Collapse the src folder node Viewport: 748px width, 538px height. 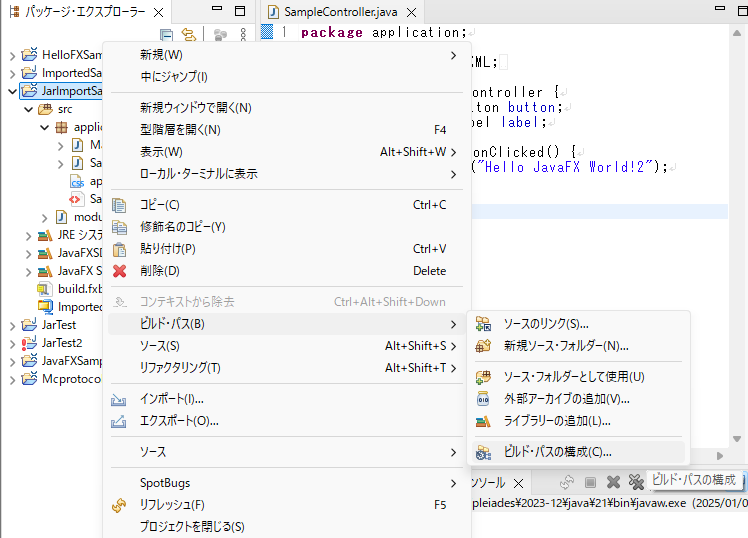pyautogui.click(x=29, y=109)
